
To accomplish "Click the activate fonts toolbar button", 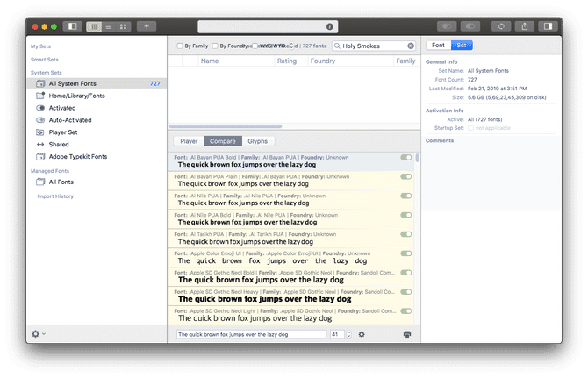I will (x=447, y=26).
